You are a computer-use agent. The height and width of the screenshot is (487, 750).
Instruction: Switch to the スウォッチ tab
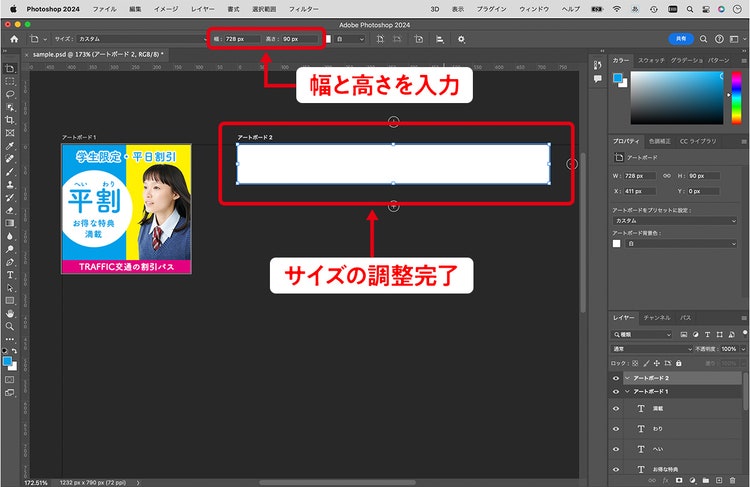651,60
